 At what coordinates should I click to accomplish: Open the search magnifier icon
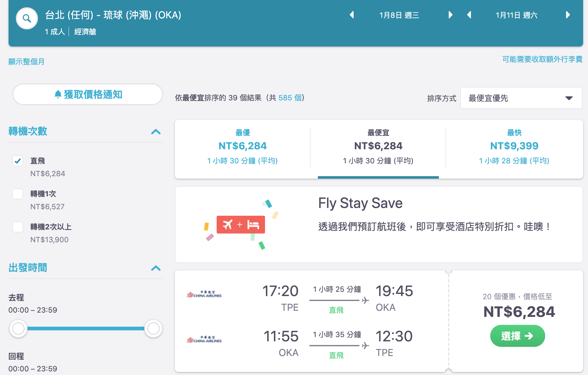point(27,18)
